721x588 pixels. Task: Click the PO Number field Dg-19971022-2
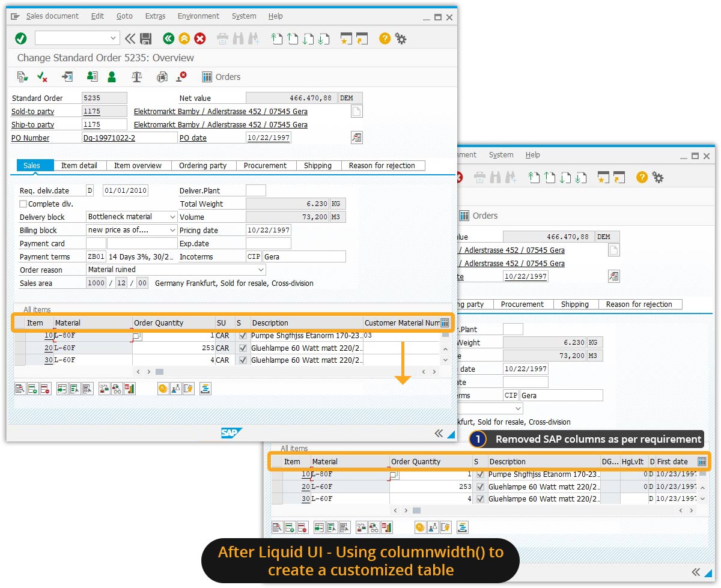tap(130, 138)
